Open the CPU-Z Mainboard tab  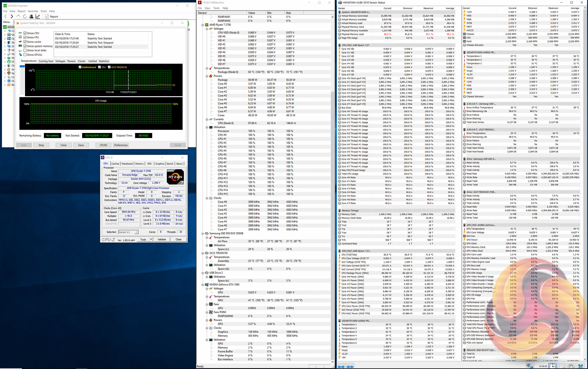[x=127, y=164]
